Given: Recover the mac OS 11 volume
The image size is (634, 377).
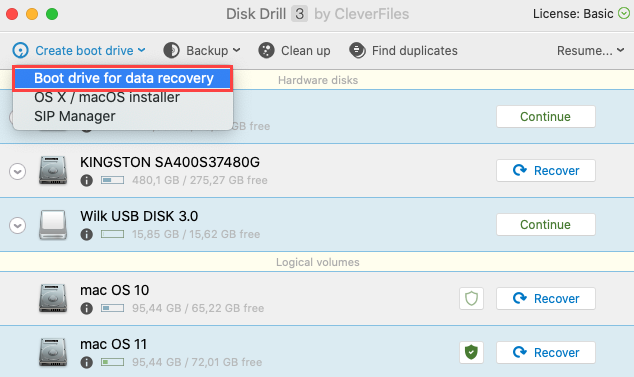Looking at the screenshot, I should tap(545, 352).
